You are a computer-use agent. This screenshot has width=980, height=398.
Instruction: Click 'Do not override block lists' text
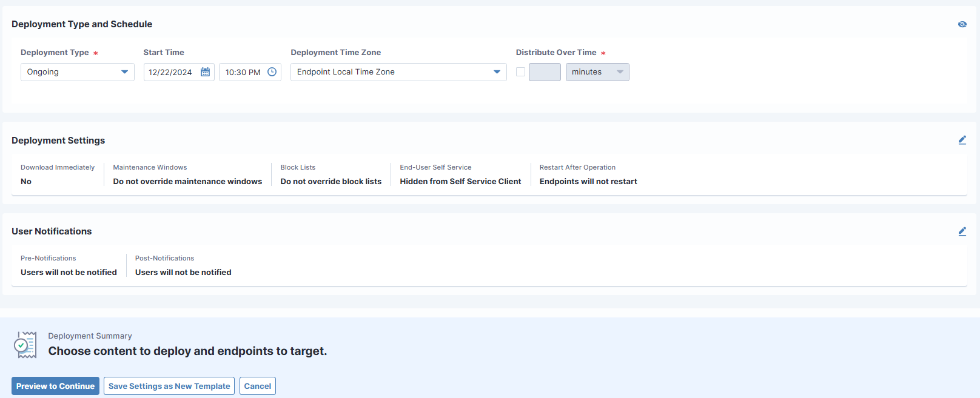click(331, 181)
